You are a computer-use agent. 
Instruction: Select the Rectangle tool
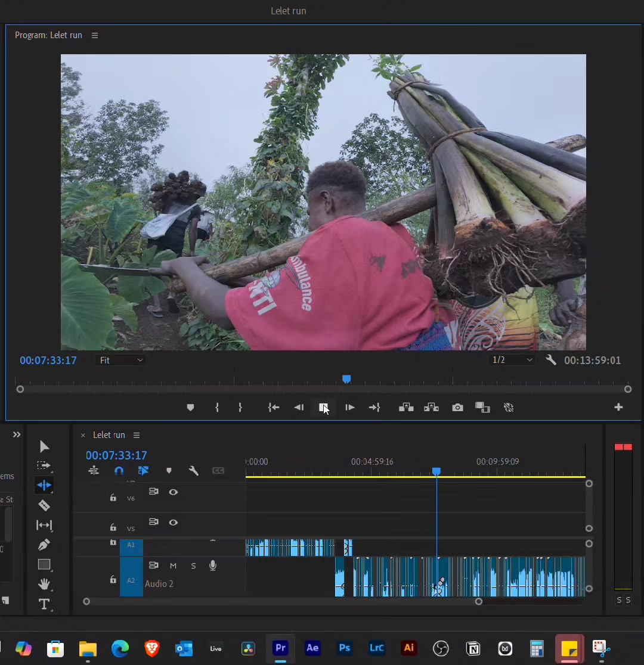(44, 564)
